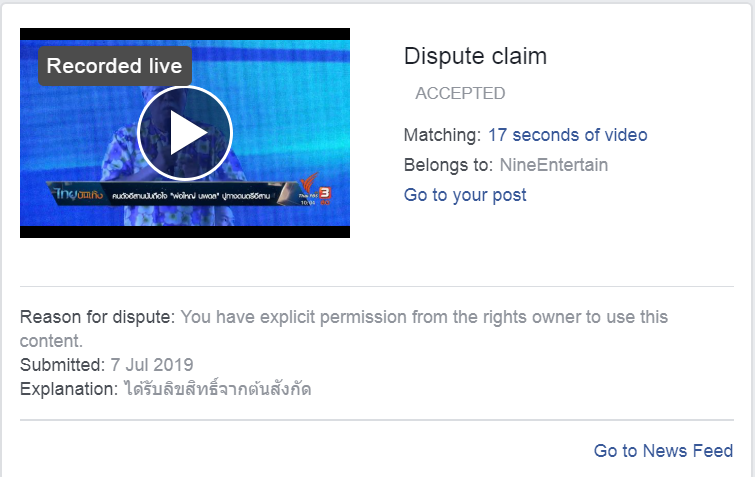Click the Dispute claim heading

475,56
